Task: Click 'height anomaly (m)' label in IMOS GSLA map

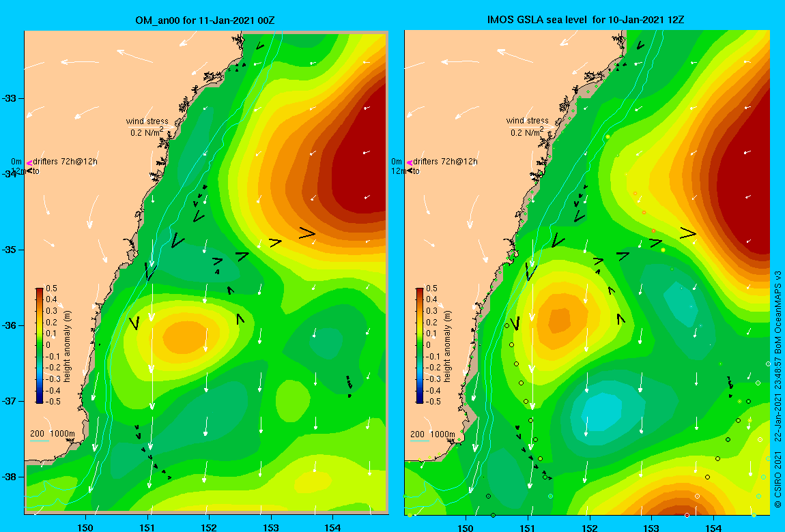Action: [448, 346]
